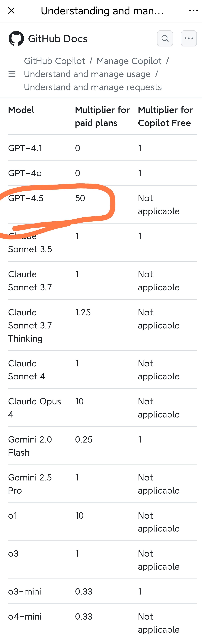
Task: Open the GitHub Docs search
Action: 165,39
